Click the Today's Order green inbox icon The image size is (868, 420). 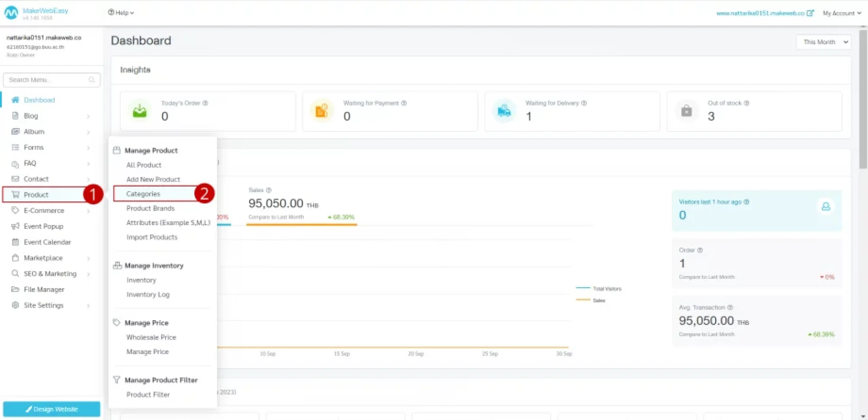(x=140, y=111)
